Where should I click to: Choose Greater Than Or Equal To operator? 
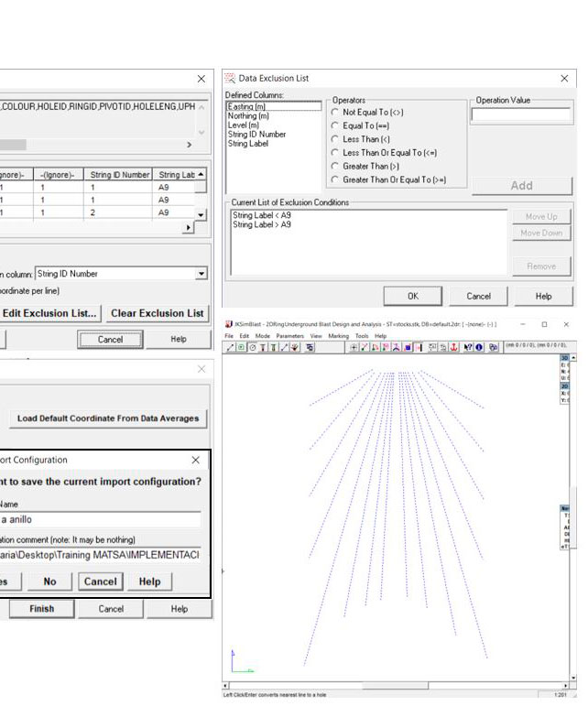(x=335, y=180)
